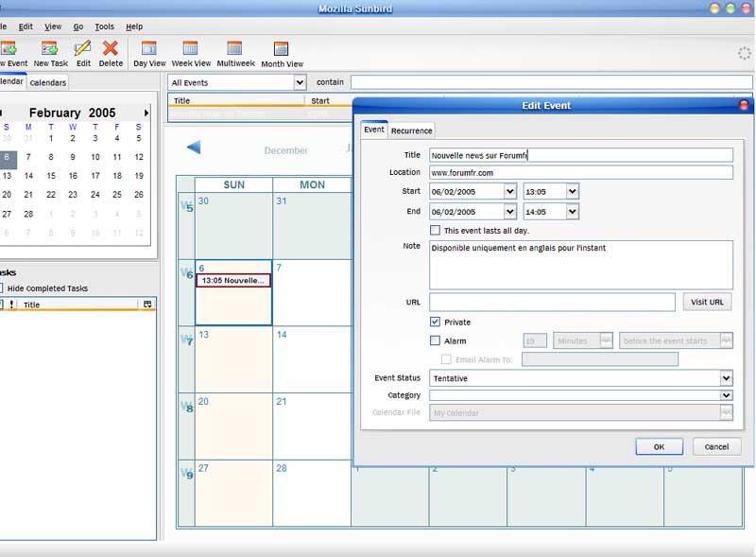
Task: Click Sunday 13 cell in month grid
Action: pyautogui.click(x=233, y=359)
